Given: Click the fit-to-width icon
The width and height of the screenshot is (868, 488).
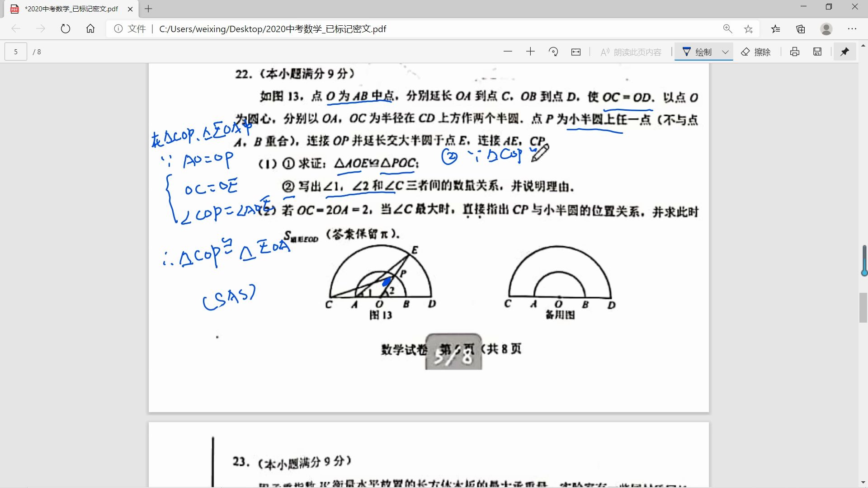Looking at the screenshot, I should tap(576, 52).
